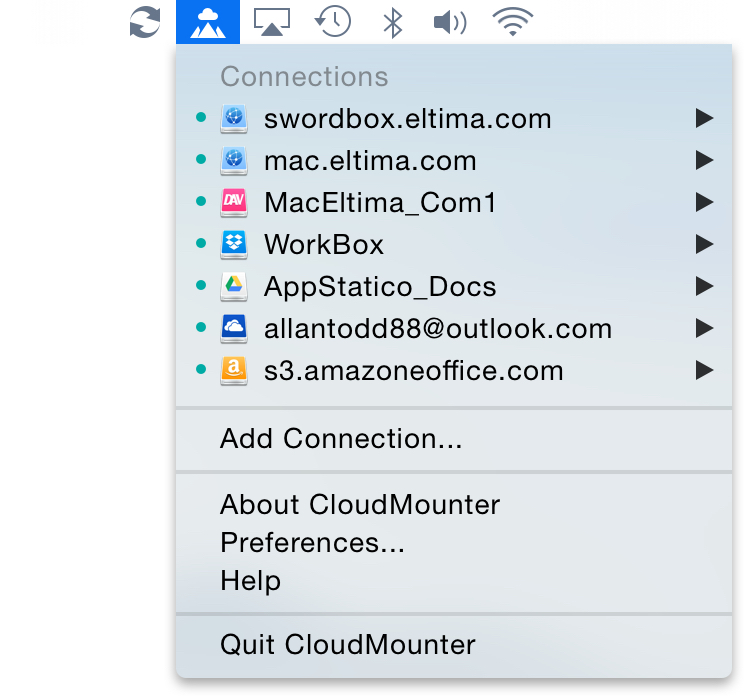Select the MacEltima_Com1 connection name

(x=380, y=203)
